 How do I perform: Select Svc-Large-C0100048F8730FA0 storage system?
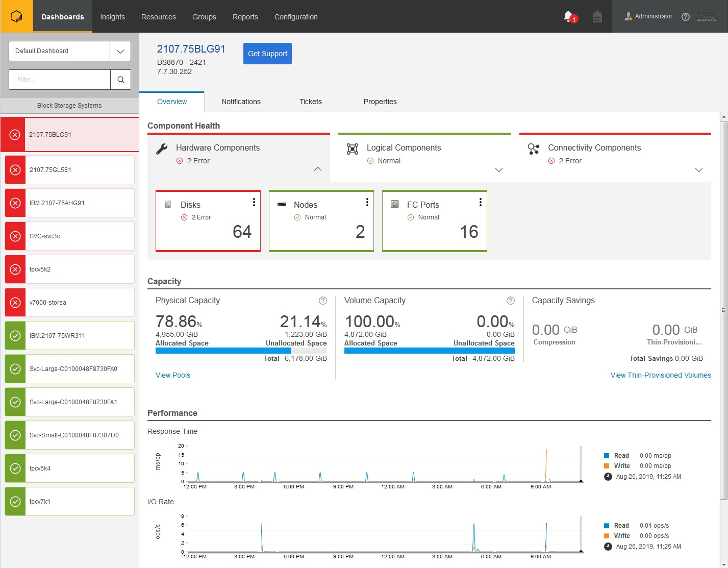pyautogui.click(x=69, y=369)
